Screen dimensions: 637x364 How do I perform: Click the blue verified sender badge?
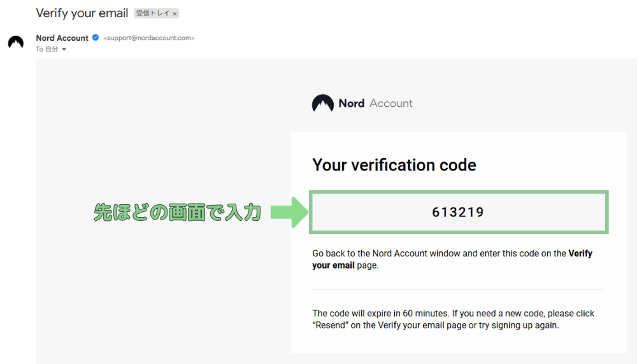point(96,38)
